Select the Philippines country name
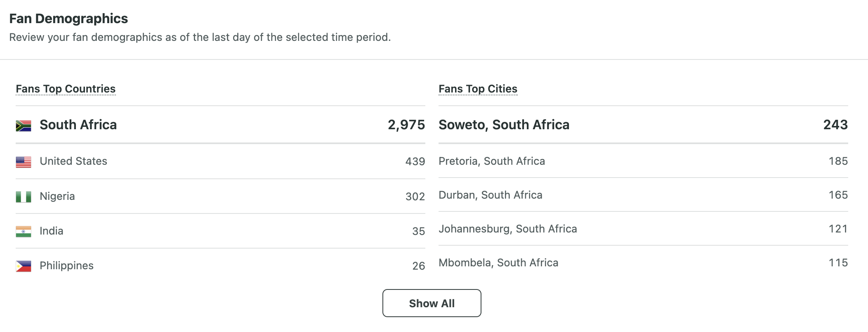Screen dimensions: 868x332 tap(66, 266)
